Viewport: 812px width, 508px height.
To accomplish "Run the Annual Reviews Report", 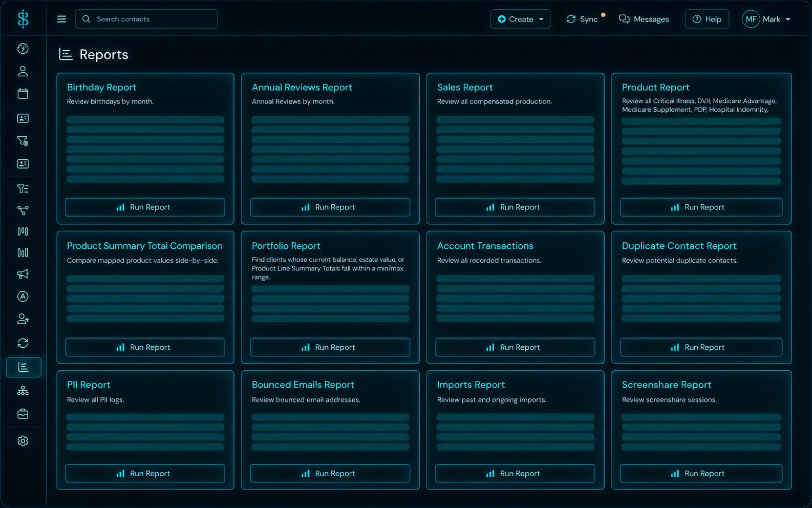I will coord(330,207).
